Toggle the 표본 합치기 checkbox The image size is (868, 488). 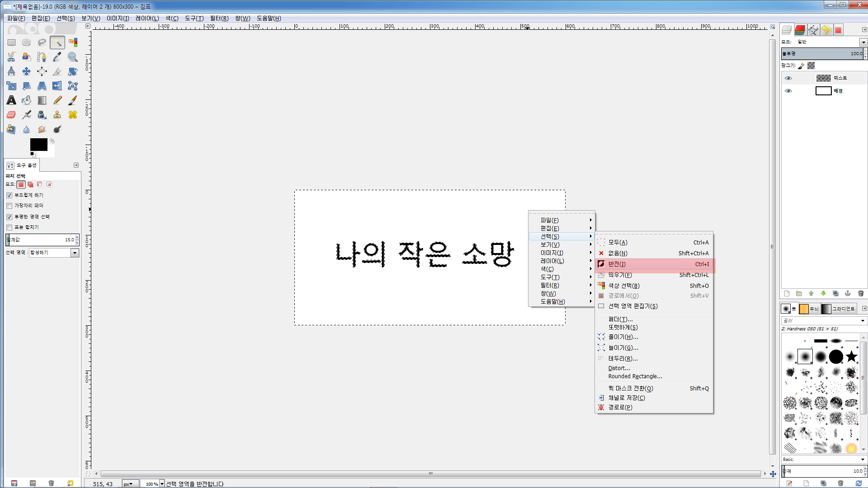tap(9, 227)
